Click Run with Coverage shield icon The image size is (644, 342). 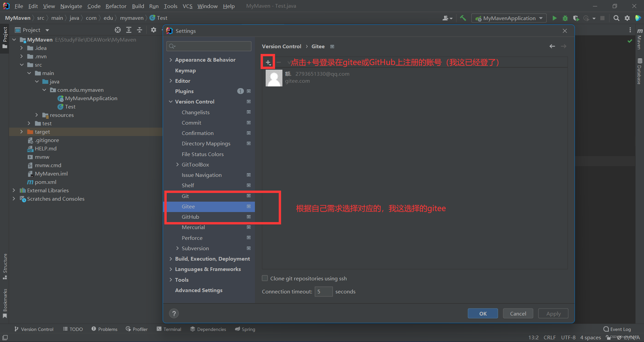[x=576, y=18]
